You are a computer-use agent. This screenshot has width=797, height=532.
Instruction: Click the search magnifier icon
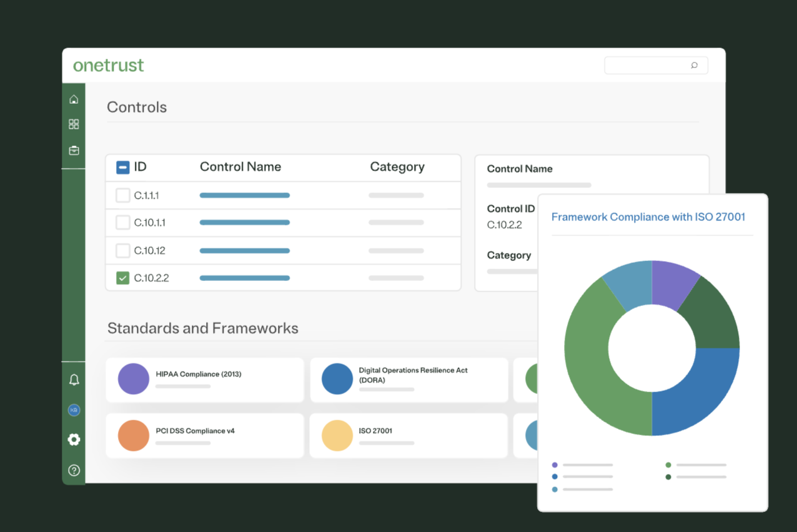(x=694, y=66)
